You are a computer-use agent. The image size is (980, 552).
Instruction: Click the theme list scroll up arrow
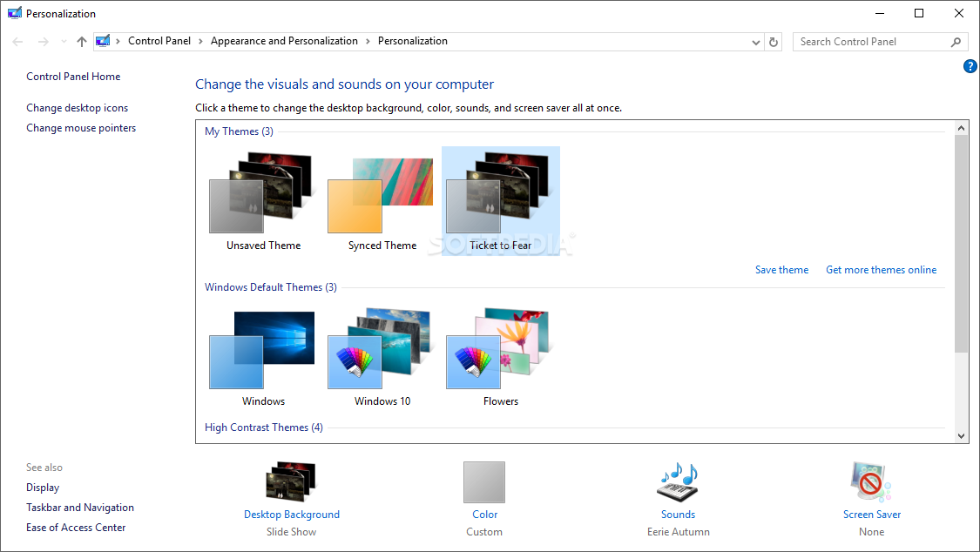pyautogui.click(x=961, y=127)
